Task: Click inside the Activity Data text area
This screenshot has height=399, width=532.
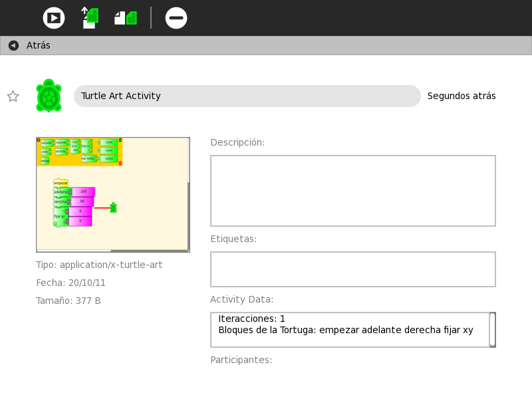Action: [x=349, y=330]
